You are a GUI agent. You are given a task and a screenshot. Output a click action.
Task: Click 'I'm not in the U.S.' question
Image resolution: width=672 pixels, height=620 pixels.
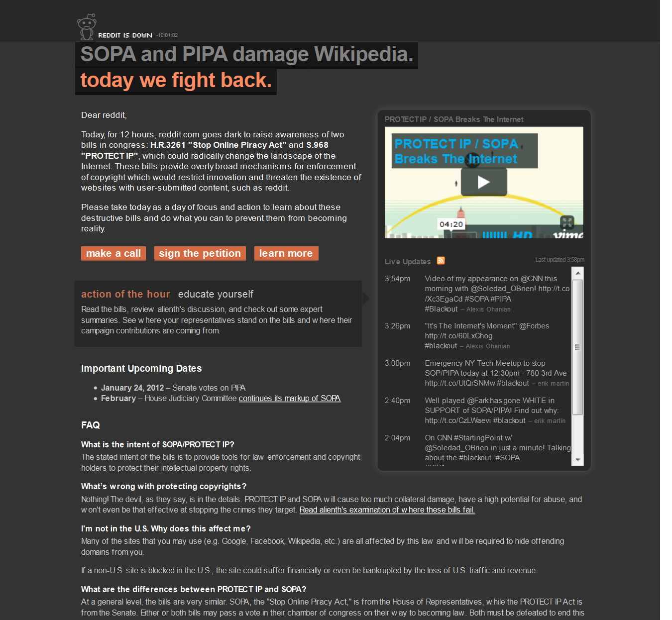(166, 529)
